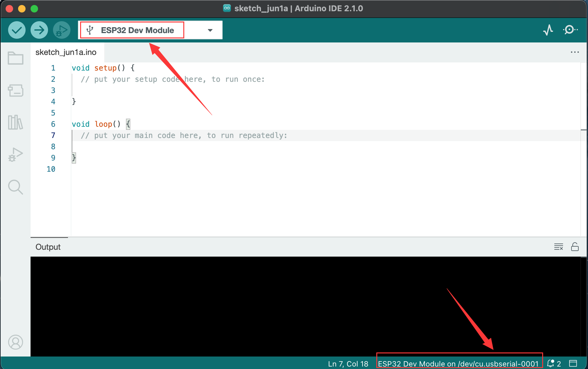This screenshot has height=369, width=588.
Task: Click the Ln 7, Col 18 status entry
Action: click(348, 364)
